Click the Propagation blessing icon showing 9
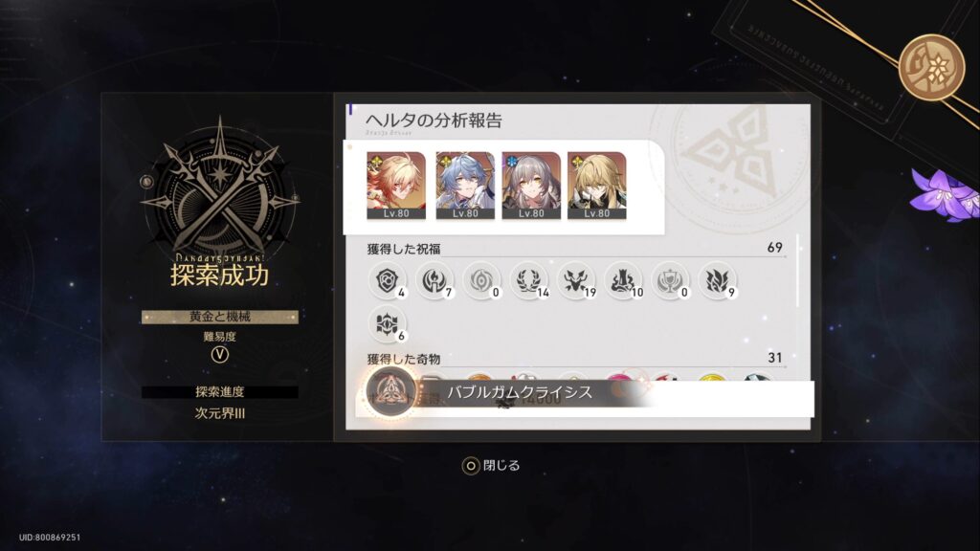 point(717,280)
